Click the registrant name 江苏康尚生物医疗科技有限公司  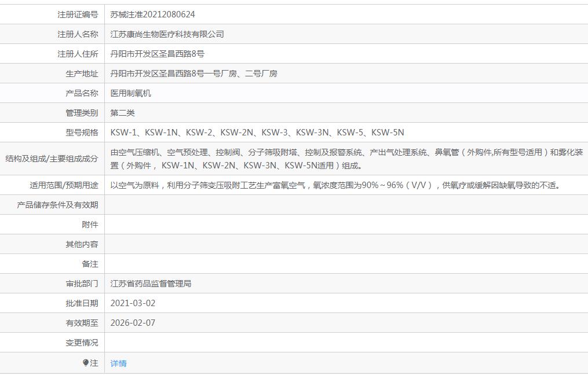pos(167,34)
